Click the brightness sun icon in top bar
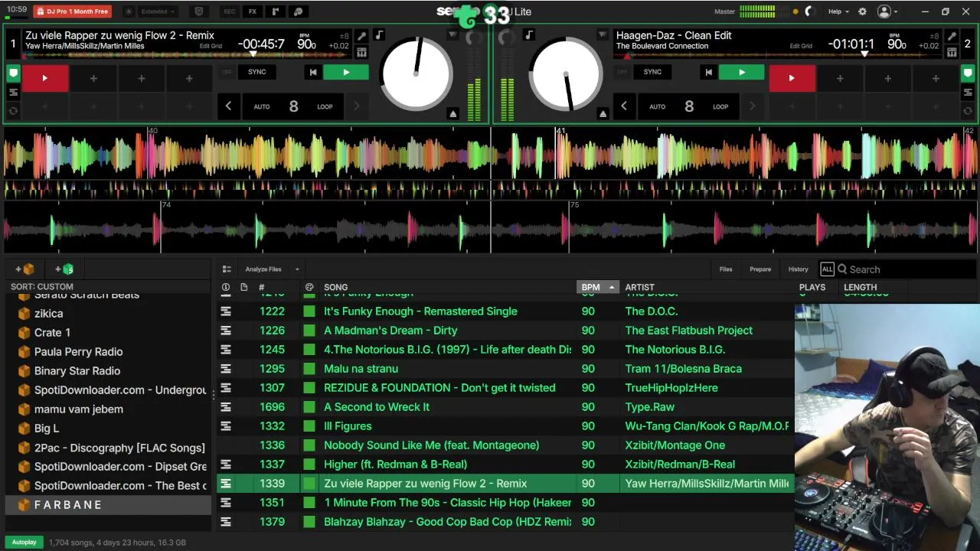The height and width of the screenshot is (551, 980). click(x=128, y=11)
